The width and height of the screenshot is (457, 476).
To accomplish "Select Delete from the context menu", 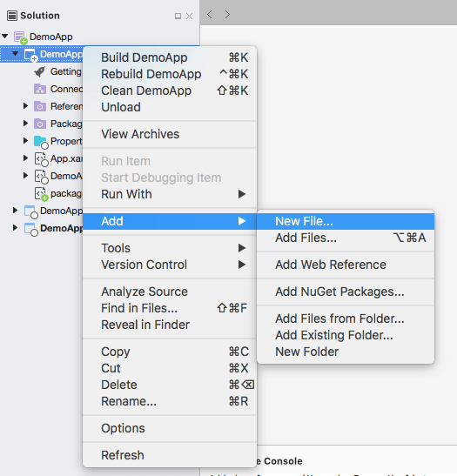I will coord(170,385).
